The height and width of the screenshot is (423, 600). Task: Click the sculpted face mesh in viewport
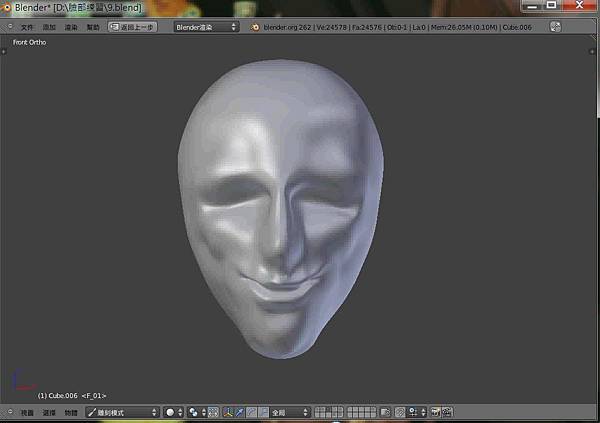pyautogui.click(x=285, y=200)
